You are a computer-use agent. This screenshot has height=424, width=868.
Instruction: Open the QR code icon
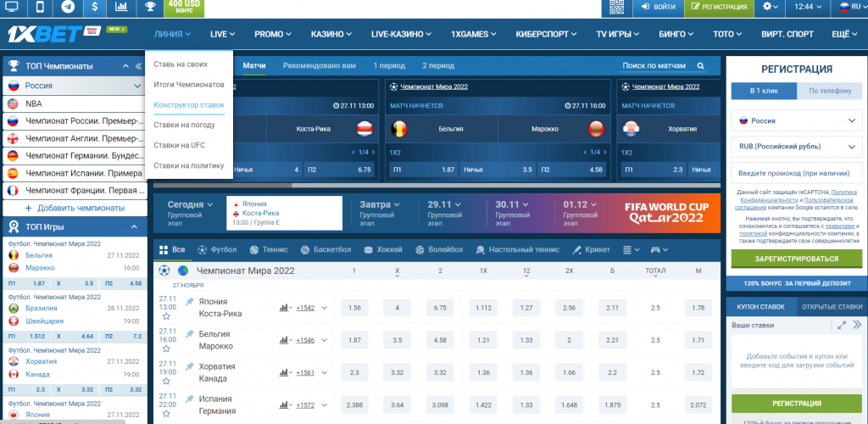[616, 7]
